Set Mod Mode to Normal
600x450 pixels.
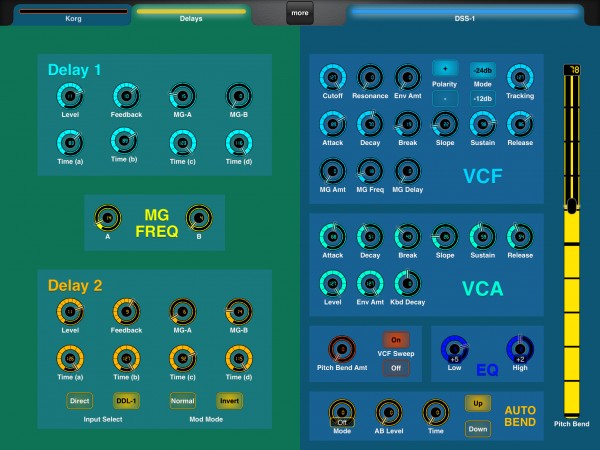tap(183, 401)
